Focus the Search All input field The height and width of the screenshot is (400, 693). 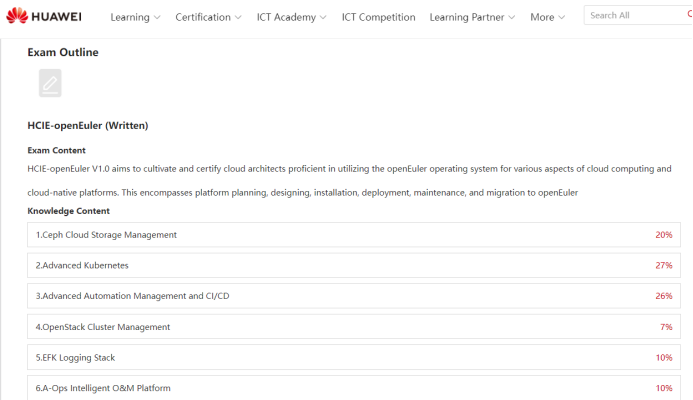pyautogui.click(x=636, y=15)
